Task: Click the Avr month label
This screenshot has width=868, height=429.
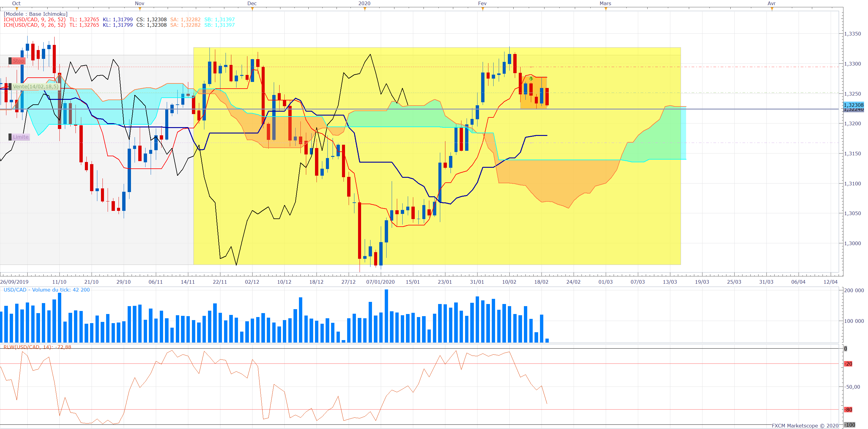Action: 771,3
